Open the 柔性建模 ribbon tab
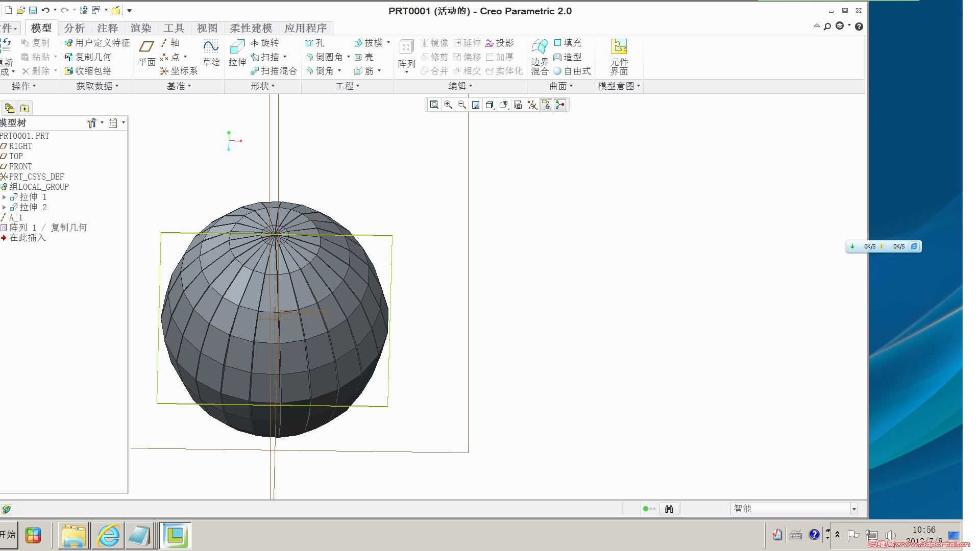 click(251, 28)
